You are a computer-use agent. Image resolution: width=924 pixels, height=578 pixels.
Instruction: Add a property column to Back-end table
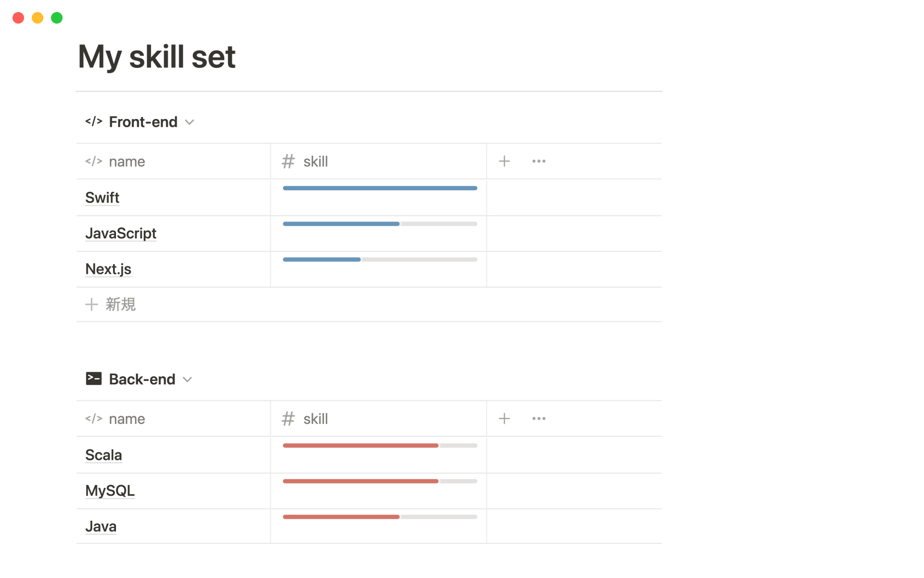pos(504,419)
